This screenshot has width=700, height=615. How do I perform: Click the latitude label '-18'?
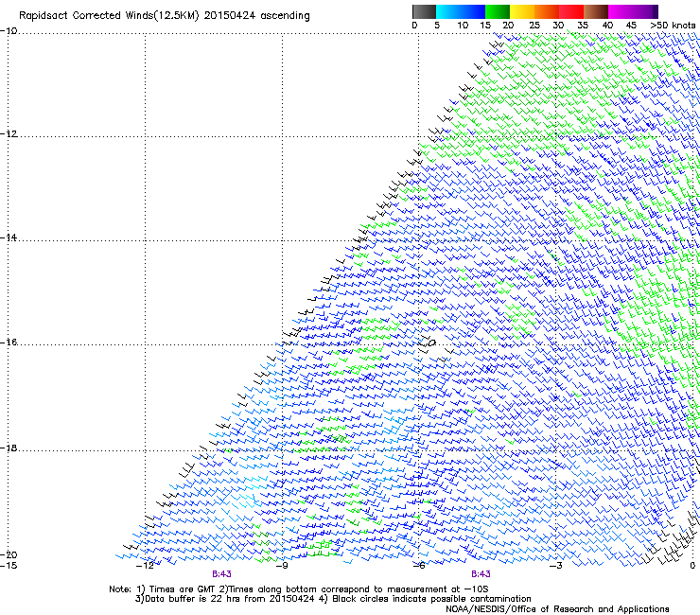9,448
